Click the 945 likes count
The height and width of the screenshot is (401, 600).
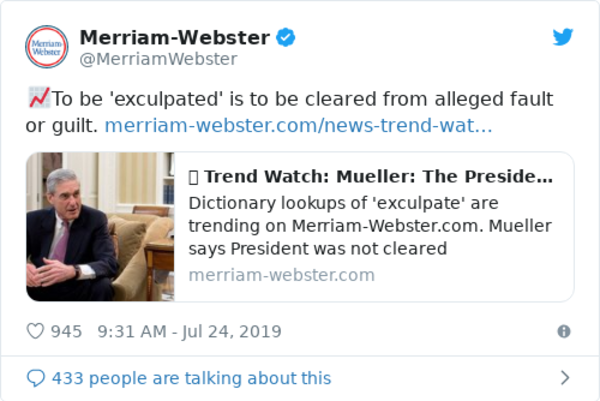click(x=66, y=331)
